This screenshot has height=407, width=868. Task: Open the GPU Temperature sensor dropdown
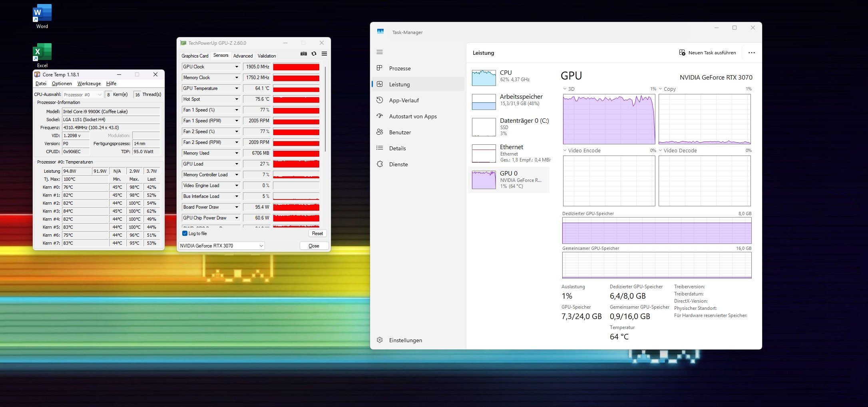(x=237, y=88)
